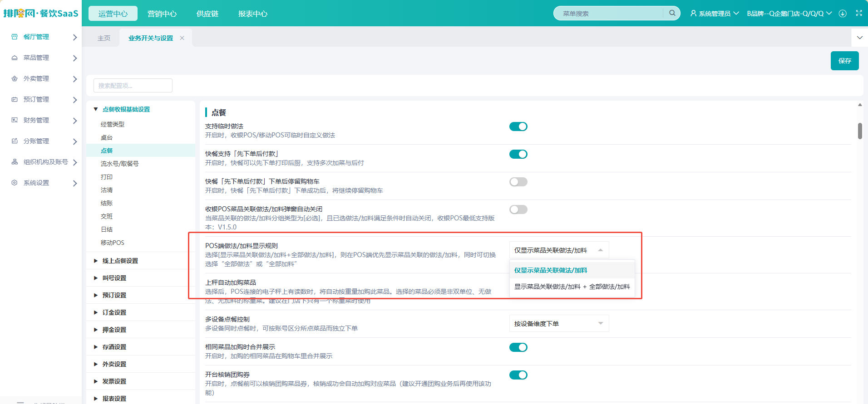Open the 供应链 top menu

point(207,14)
